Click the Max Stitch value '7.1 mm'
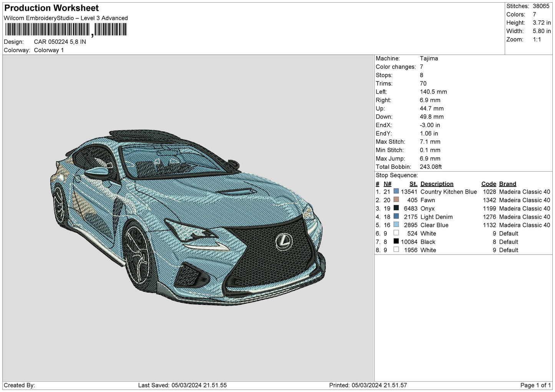This screenshot has width=555, height=392. point(430,142)
